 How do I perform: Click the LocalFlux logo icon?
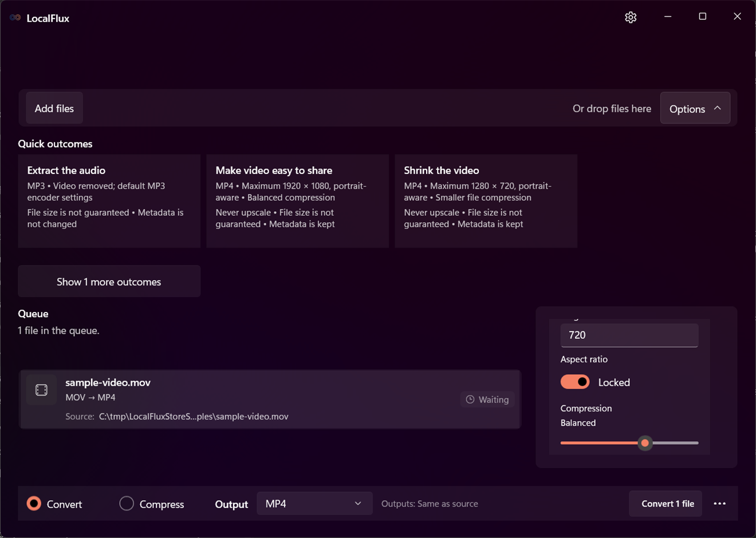[15, 18]
